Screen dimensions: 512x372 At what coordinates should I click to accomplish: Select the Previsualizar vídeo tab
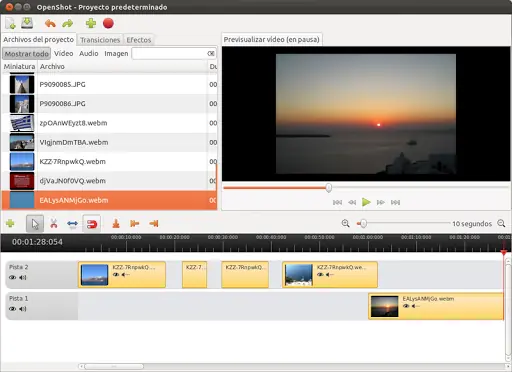click(x=271, y=39)
